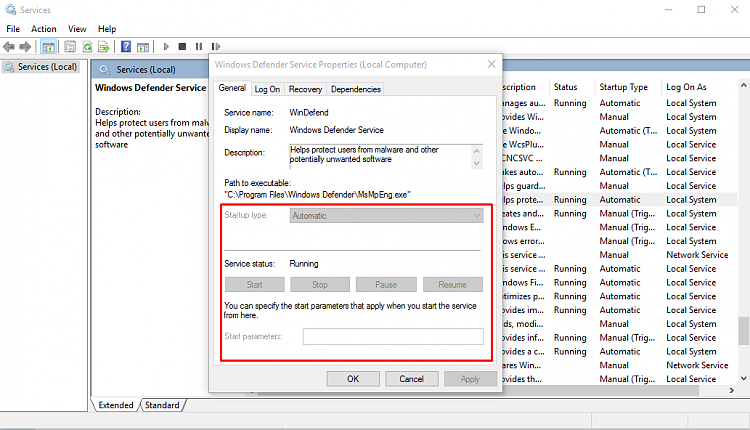Toggle Show/Hide Console Tree toolbar icon
This screenshot has height=430, width=750.
click(x=48, y=47)
